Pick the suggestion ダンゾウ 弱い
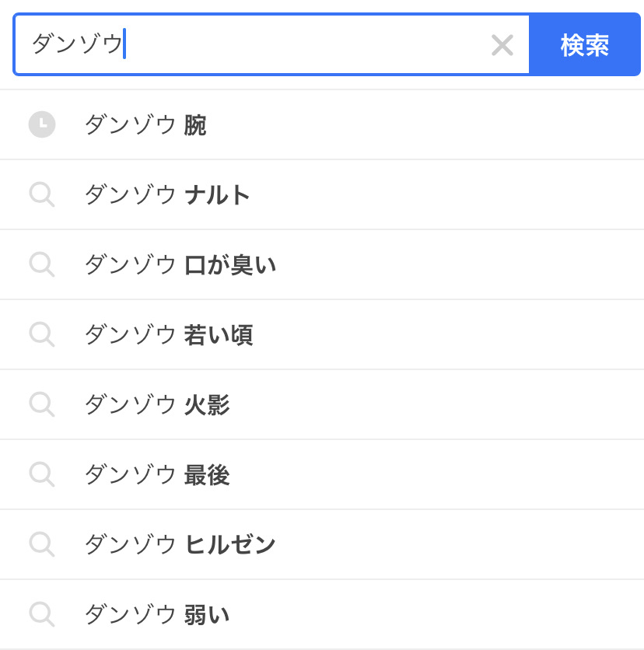This screenshot has width=644, height=650. (157, 615)
